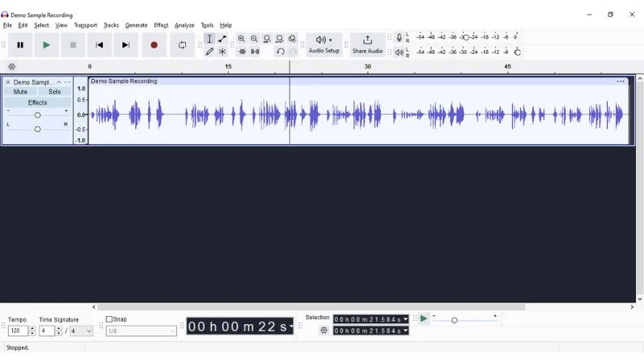644x362 pixels.
Task: Close the Demo Sample track with X
Action: [x=8, y=82]
